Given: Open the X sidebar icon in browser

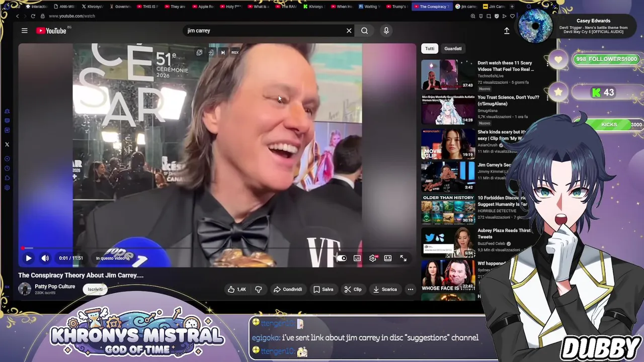Looking at the screenshot, I should coord(7,144).
